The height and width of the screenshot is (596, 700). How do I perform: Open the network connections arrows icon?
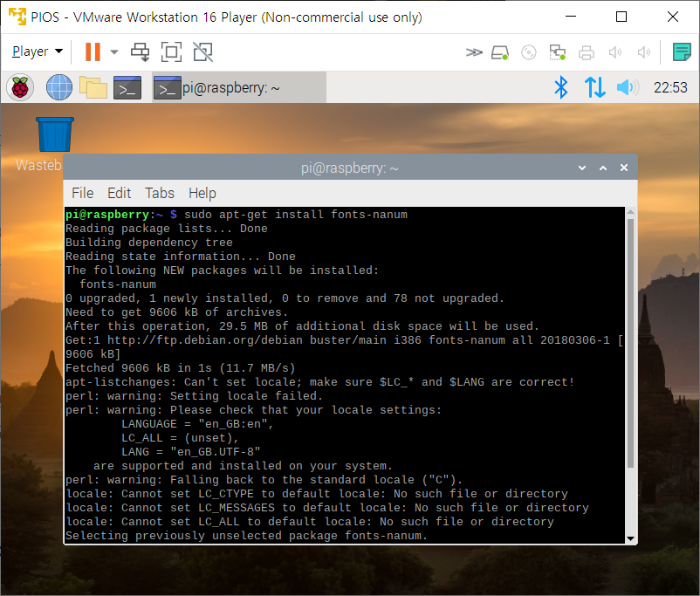pyautogui.click(x=594, y=87)
